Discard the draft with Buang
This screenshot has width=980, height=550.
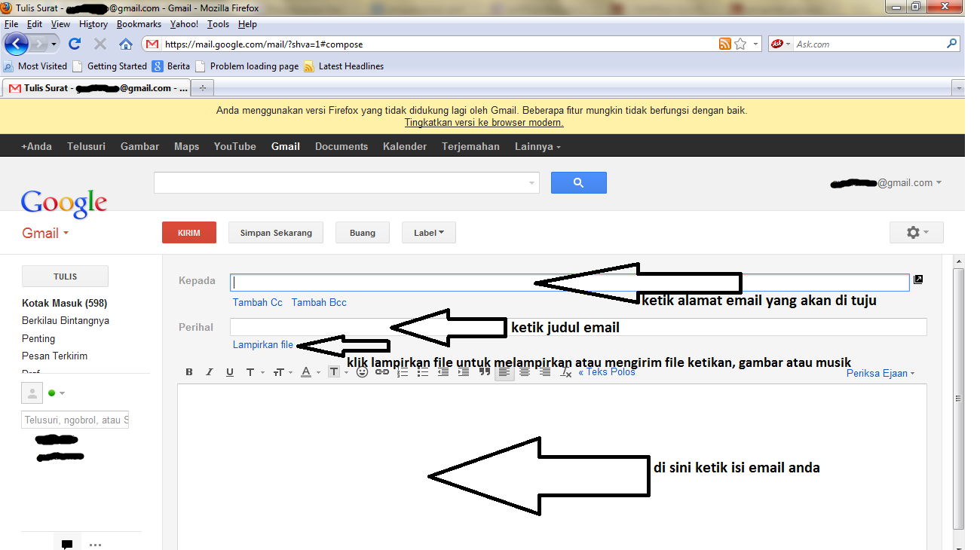(363, 233)
